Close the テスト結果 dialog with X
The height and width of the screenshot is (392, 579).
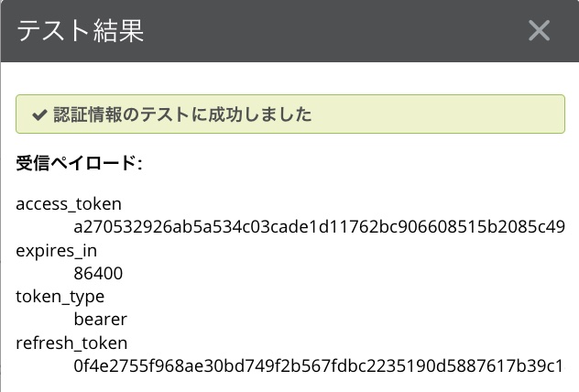point(539,31)
